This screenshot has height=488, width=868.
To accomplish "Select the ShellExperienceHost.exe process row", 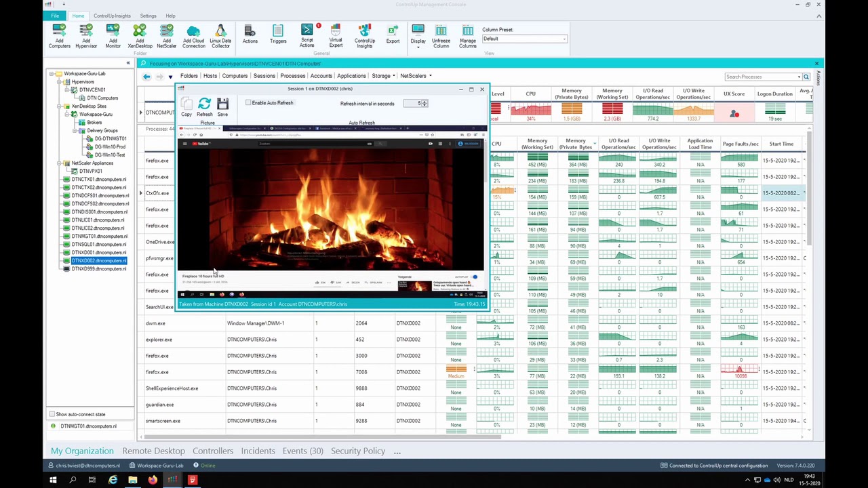I will [x=475, y=388].
